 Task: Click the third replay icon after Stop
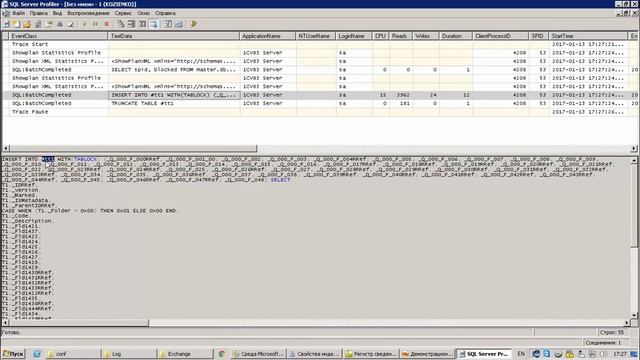point(142,24)
